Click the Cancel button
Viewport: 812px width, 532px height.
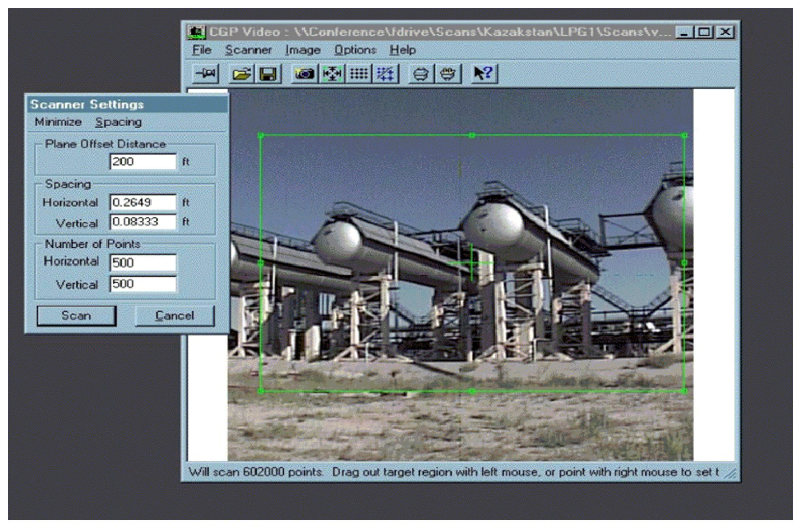coord(175,316)
